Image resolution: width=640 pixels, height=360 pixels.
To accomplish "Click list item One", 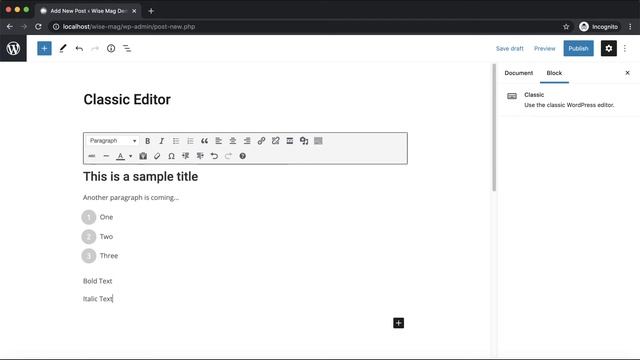I will (x=106, y=217).
